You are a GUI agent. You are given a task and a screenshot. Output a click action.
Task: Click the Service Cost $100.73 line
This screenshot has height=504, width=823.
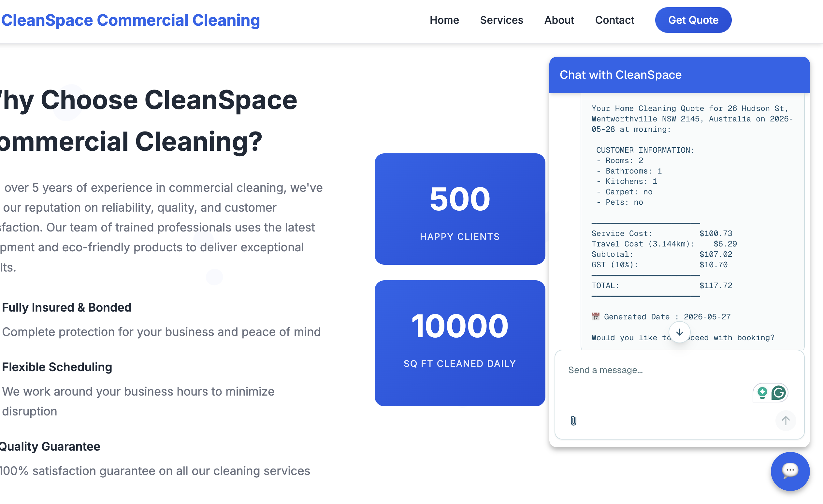(x=662, y=234)
